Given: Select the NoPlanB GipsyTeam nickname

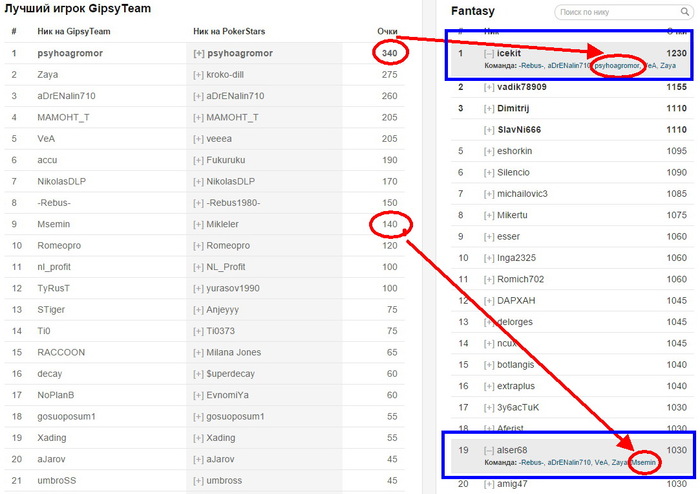Looking at the screenshot, I should 56,395.
